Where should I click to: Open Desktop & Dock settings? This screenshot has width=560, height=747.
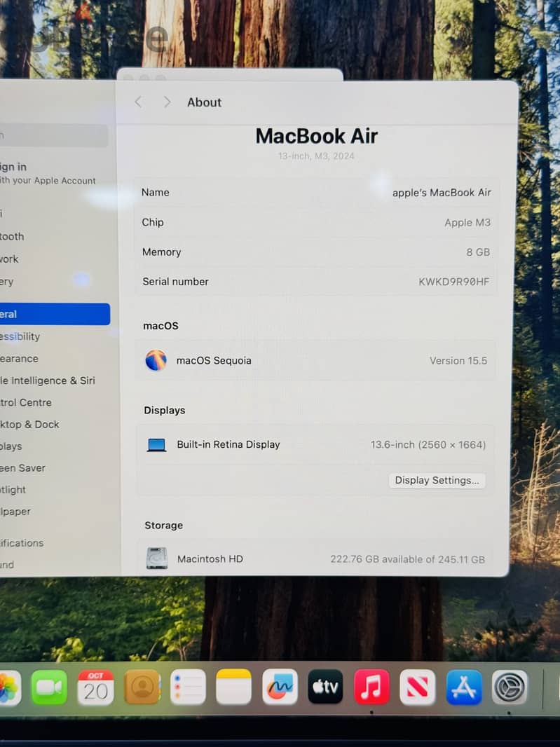29,424
